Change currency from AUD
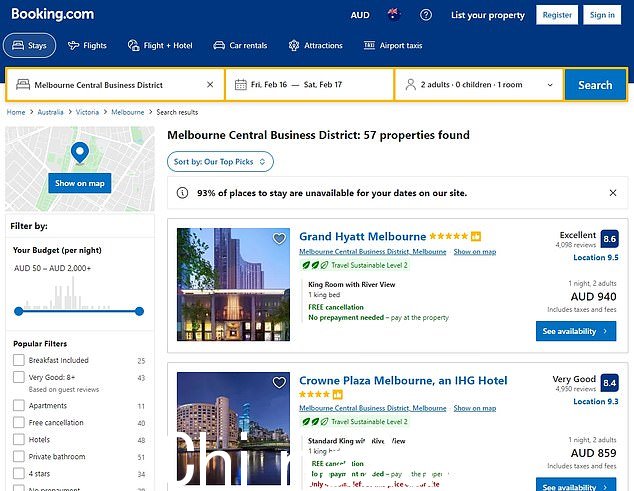The width and height of the screenshot is (634, 491). [x=360, y=15]
